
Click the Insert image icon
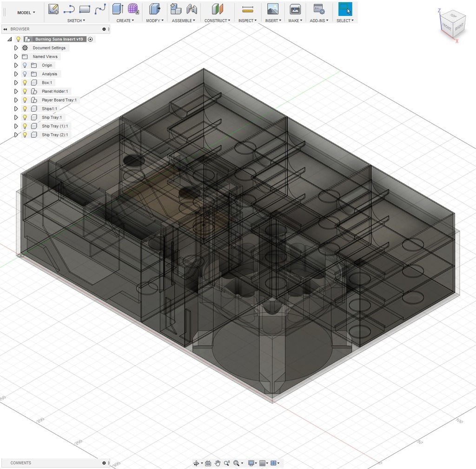coord(272,9)
